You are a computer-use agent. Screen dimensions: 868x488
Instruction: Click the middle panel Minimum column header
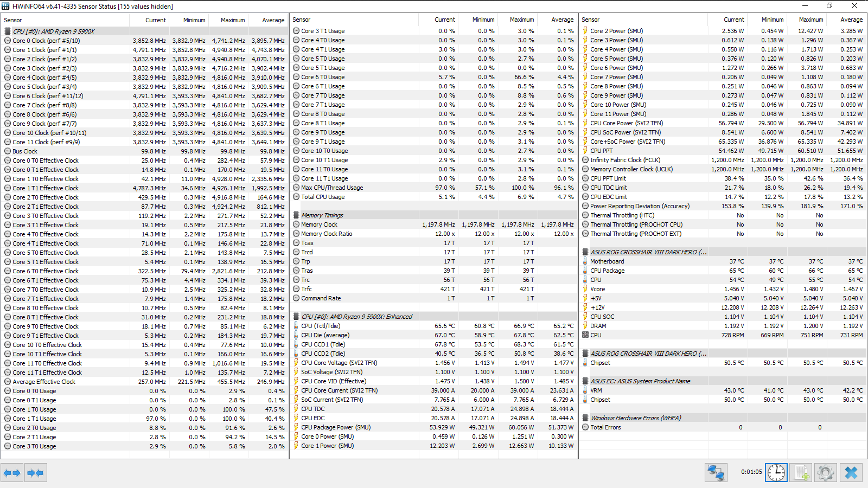click(x=477, y=20)
